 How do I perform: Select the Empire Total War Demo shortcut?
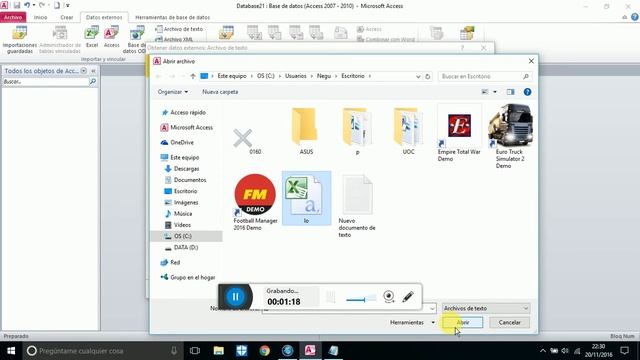(x=459, y=133)
